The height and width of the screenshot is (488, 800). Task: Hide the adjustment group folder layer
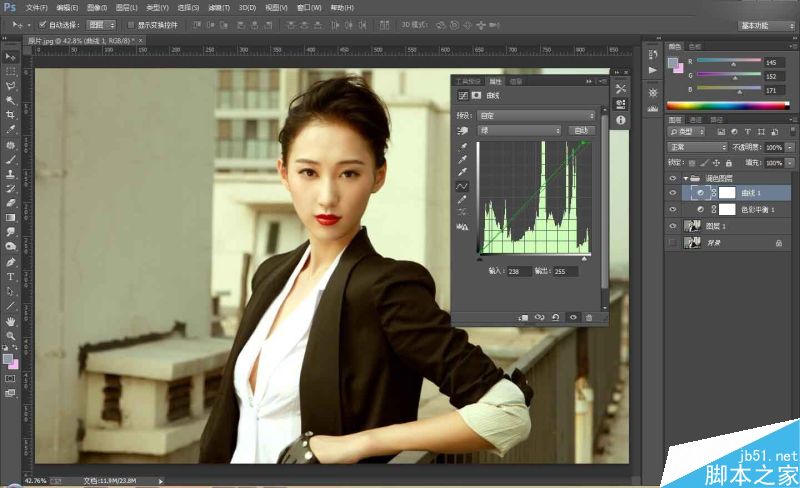click(672, 178)
